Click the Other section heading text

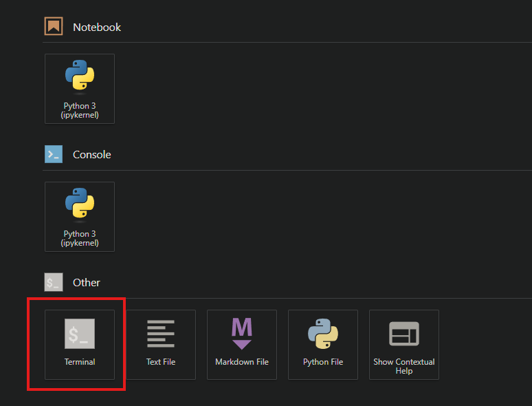coord(87,283)
